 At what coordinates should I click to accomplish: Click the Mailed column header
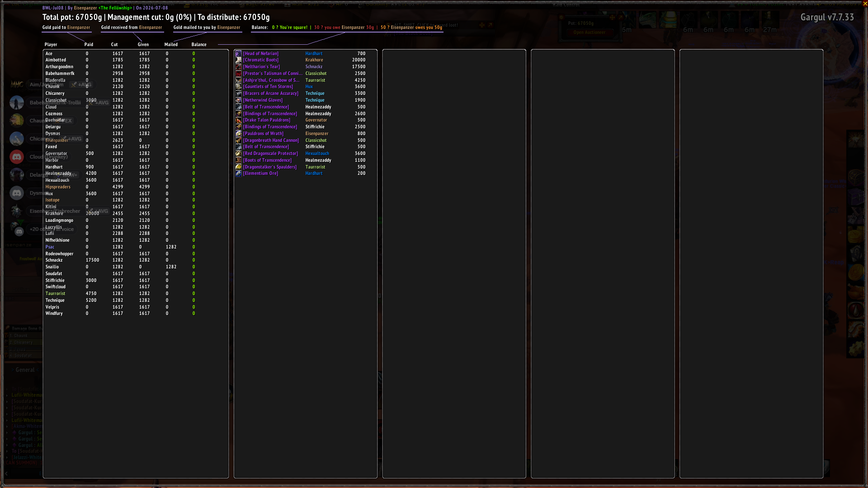(171, 45)
